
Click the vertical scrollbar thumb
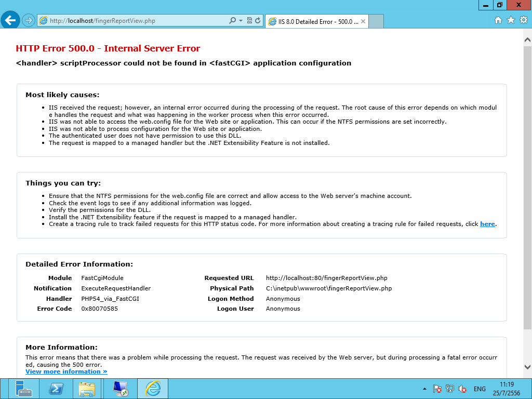[527, 188]
